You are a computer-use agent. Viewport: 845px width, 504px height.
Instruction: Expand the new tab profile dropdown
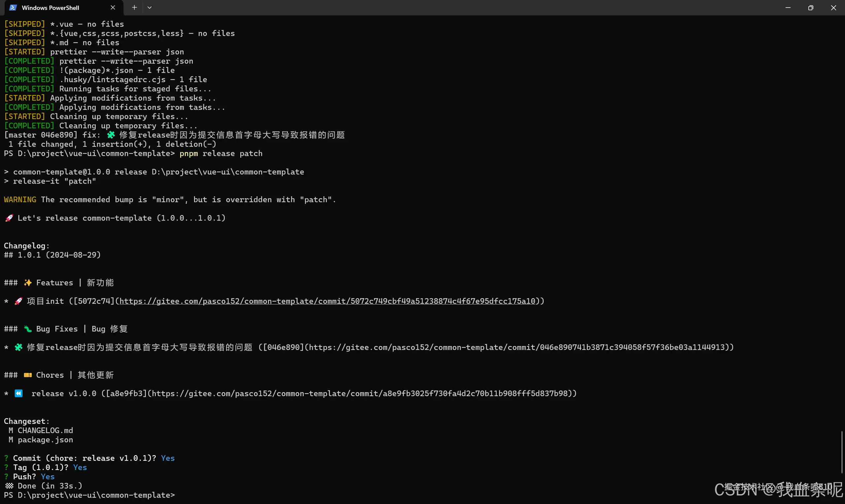[x=150, y=8]
